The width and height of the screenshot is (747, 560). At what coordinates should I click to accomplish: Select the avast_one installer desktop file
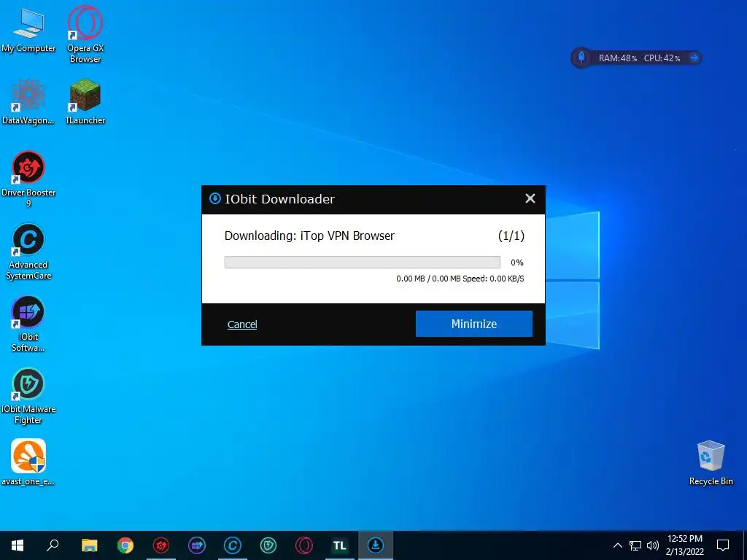tap(28, 462)
